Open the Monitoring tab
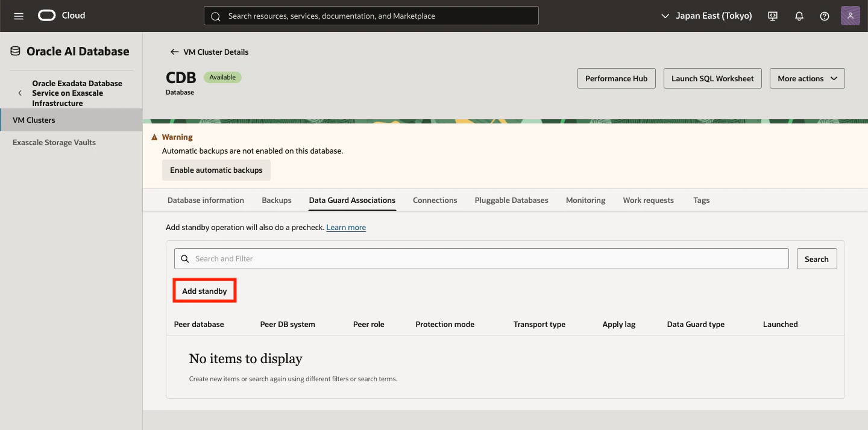This screenshot has height=430, width=868. click(x=585, y=200)
